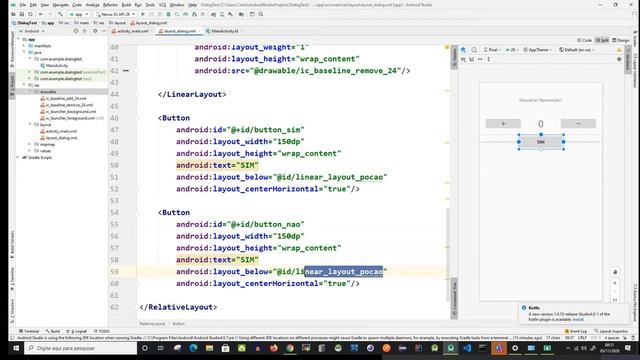Viewport: 640px width, 360px height.
Task: Open the Layout Inspector
Action: pyautogui.click(x=611, y=331)
